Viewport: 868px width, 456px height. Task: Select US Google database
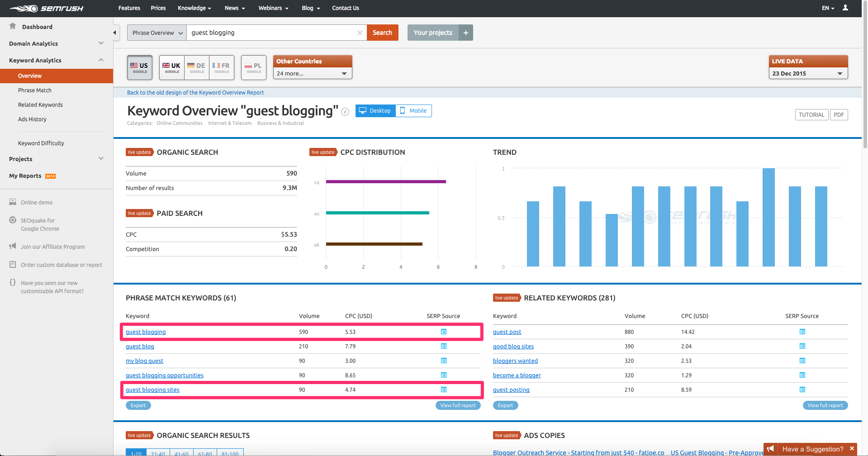pyautogui.click(x=140, y=67)
